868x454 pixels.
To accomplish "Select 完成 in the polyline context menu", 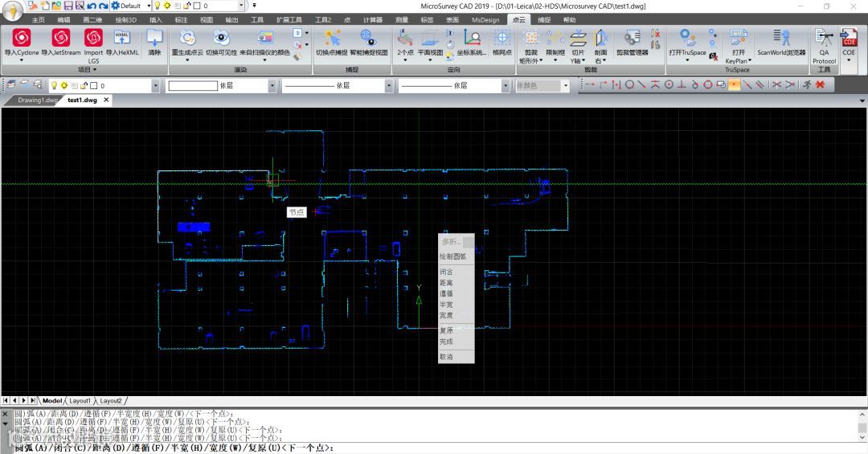I will pos(446,342).
